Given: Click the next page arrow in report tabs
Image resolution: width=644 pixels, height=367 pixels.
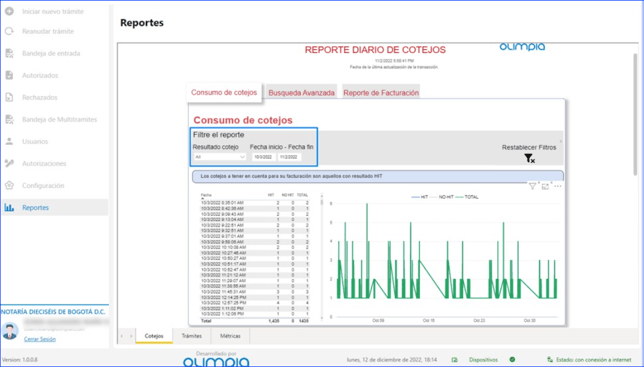Looking at the screenshot, I should tap(131, 336).
